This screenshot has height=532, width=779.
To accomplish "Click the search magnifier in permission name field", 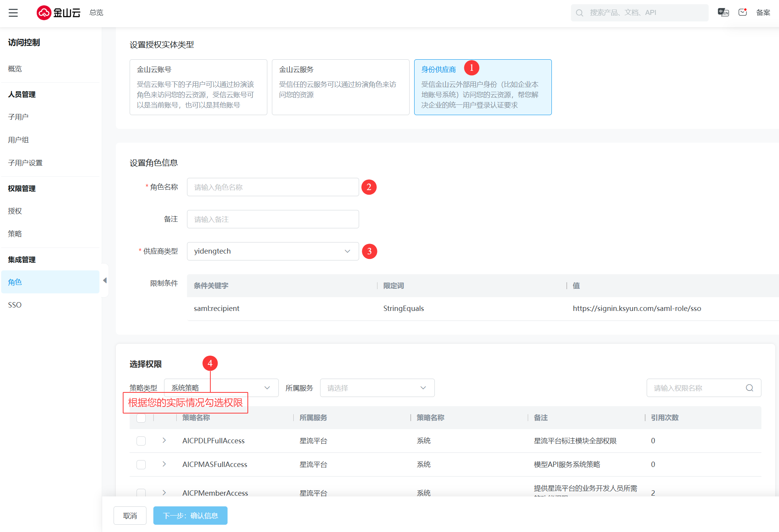I will click(x=749, y=388).
